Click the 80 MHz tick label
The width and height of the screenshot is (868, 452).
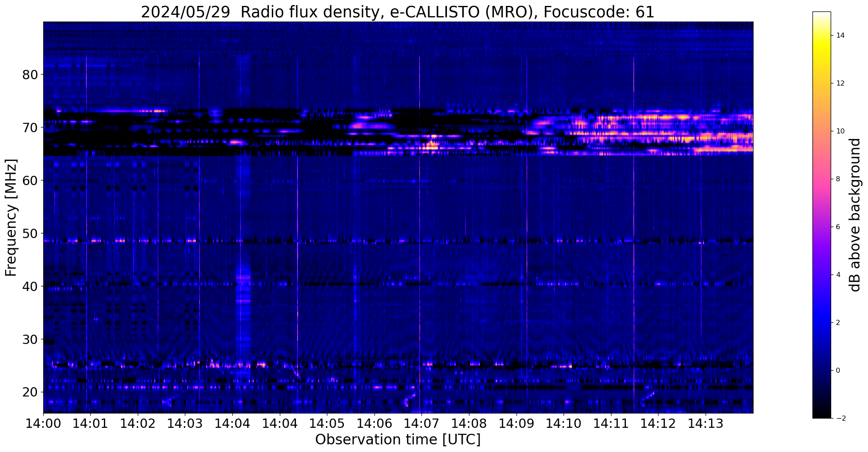[x=30, y=75]
